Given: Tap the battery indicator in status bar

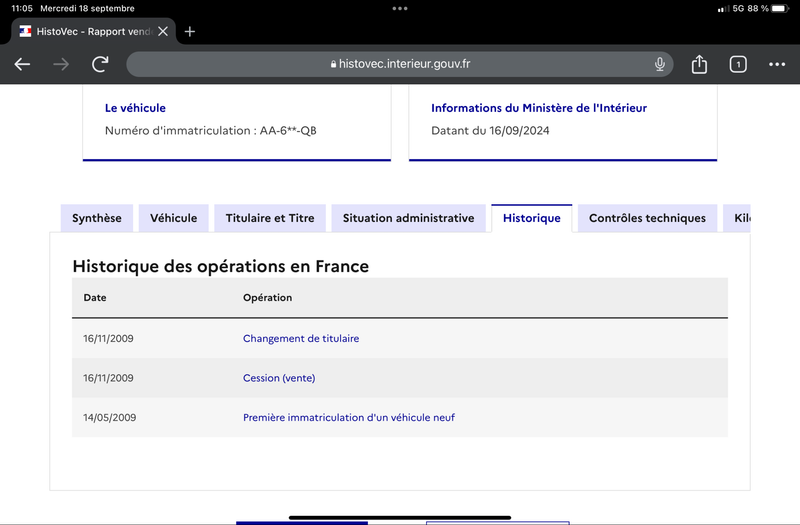Looking at the screenshot, I should [x=780, y=9].
